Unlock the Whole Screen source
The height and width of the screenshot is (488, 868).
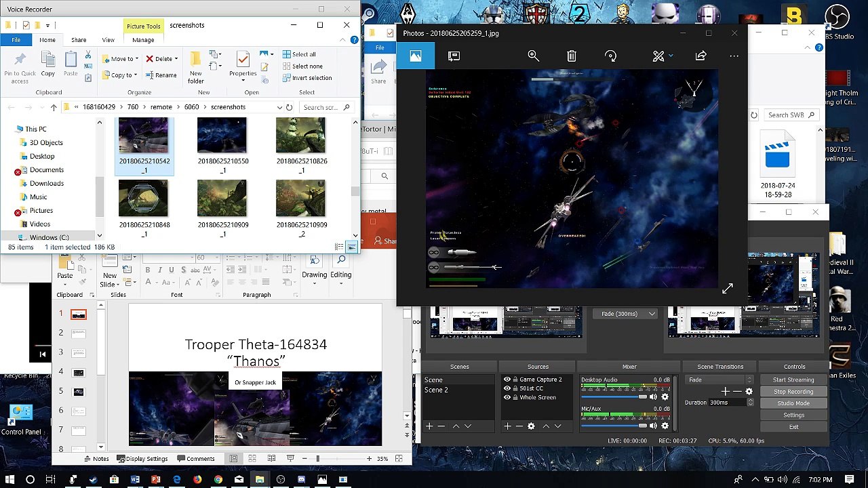pos(515,397)
